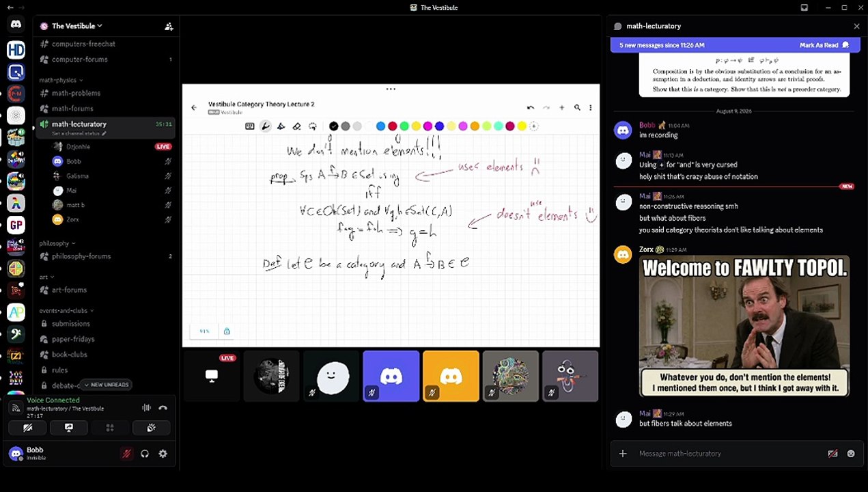The image size is (868, 492).
Task: Toggle the whiteboard lock icon
Action: click(227, 331)
